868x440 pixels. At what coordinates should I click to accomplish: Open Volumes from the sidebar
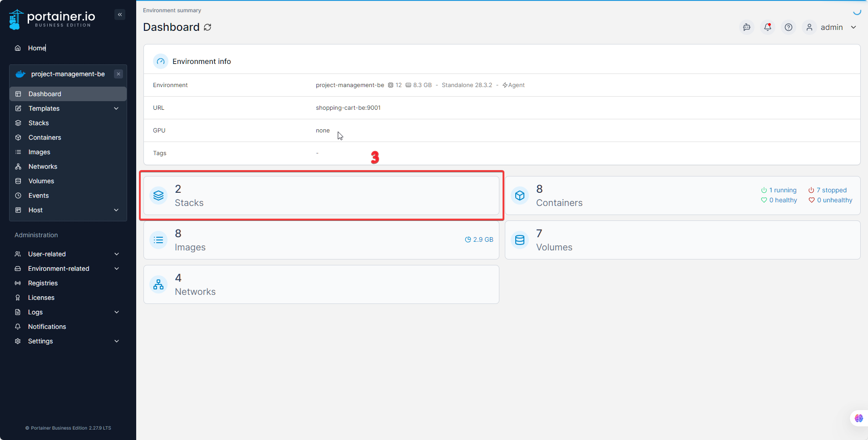click(68, 181)
